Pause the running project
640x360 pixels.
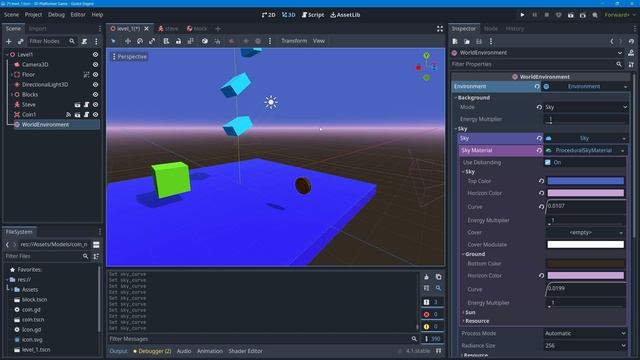[535, 15]
